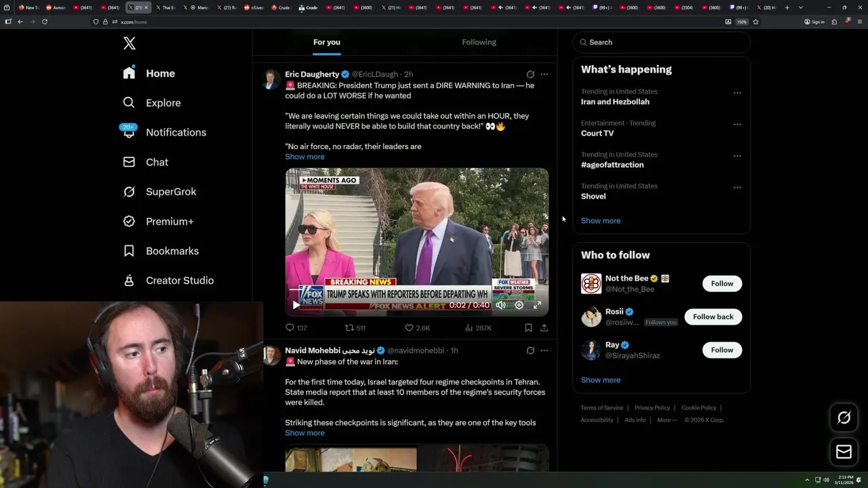Reply to Eric Daugherty's post
Viewport: 868px width, 488px height.
coord(296,328)
